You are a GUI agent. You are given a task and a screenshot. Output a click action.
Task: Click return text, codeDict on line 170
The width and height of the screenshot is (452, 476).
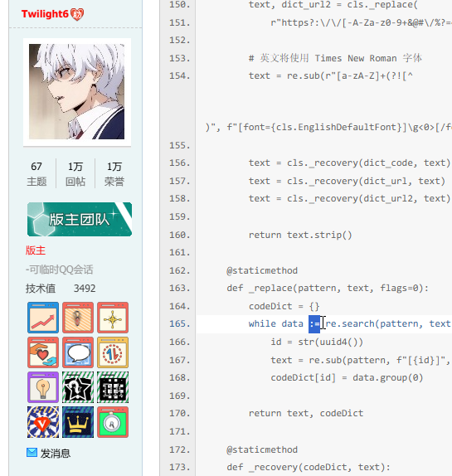point(306,413)
